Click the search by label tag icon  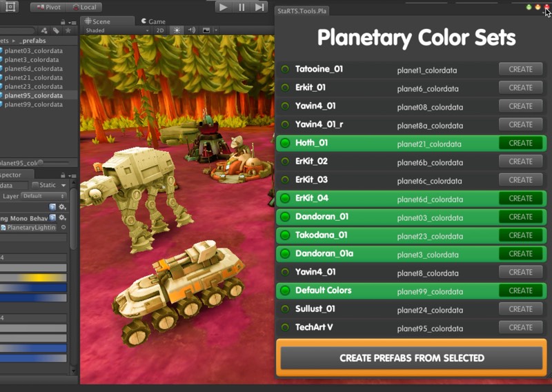pos(56,30)
